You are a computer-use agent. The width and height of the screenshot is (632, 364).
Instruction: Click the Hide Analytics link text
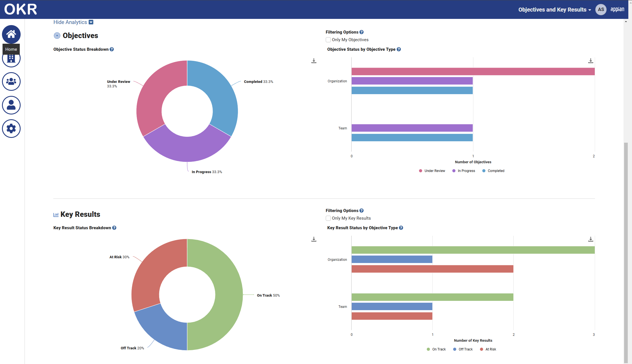pyautogui.click(x=70, y=22)
